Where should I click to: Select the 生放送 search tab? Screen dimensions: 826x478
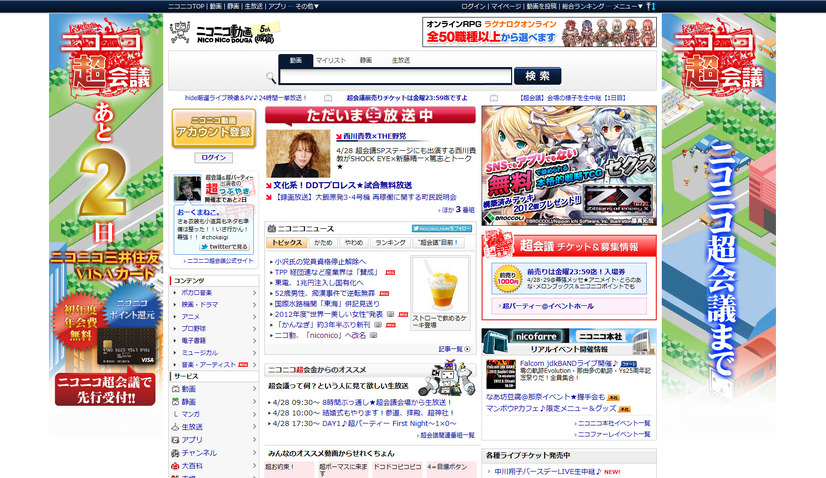coord(401,61)
